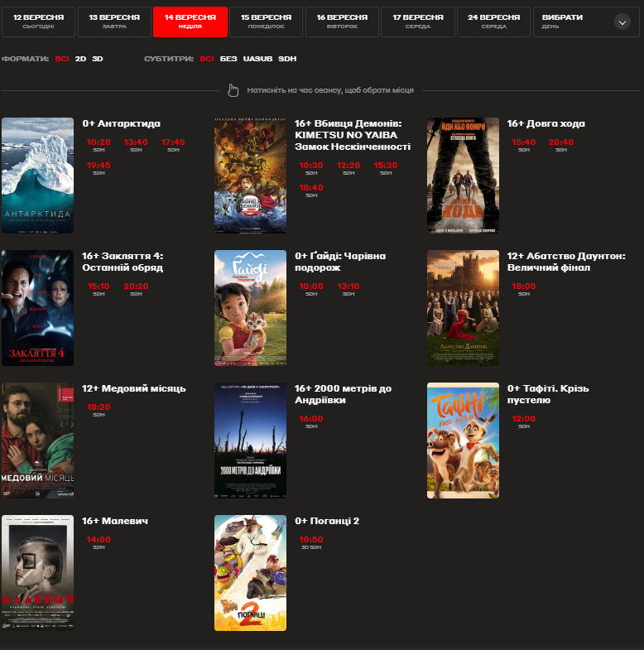Image resolution: width=644 pixels, height=650 pixels.
Task: Select the 13:10 Ґайді session time
Action: click(x=348, y=286)
